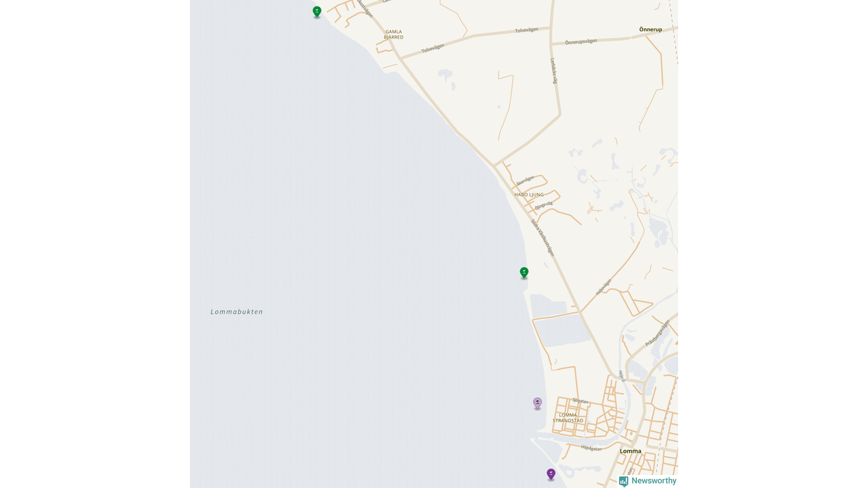The image size is (868, 488).
Task: Select the green beach marker near Habo Ljung
Action: pyautogui.click(x=524, y=272)
